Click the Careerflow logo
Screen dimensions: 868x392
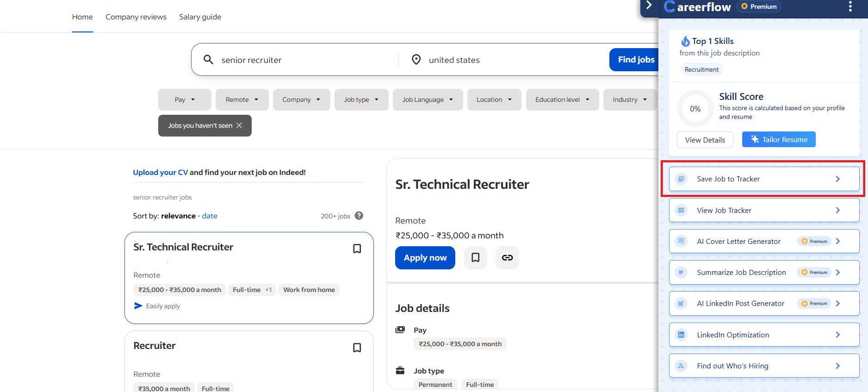[x=698, y=6]
